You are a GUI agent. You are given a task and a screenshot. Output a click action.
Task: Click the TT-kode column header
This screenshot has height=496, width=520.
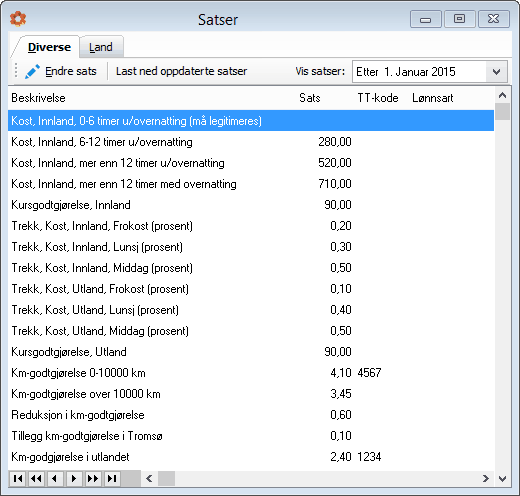click(x=378, y=98)
